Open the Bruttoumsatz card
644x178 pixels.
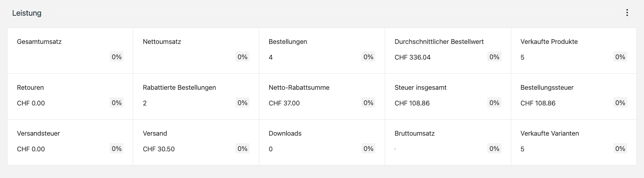pos(447,142)
